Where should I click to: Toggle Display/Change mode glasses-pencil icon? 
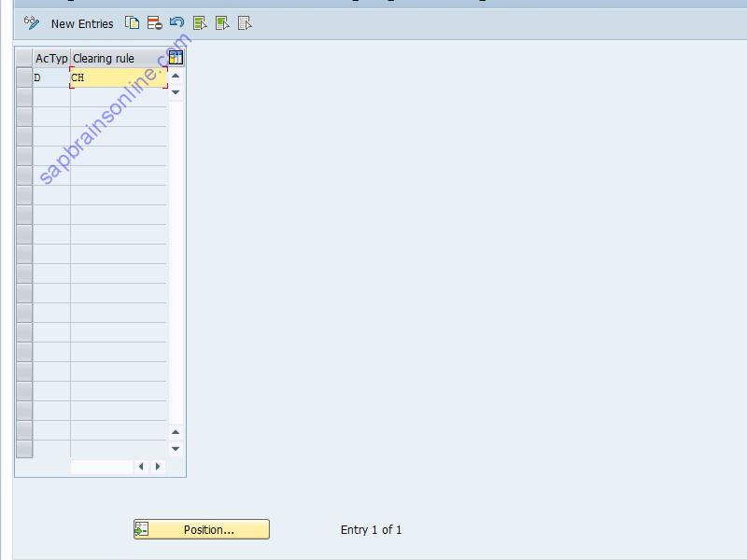click(32, 22)
